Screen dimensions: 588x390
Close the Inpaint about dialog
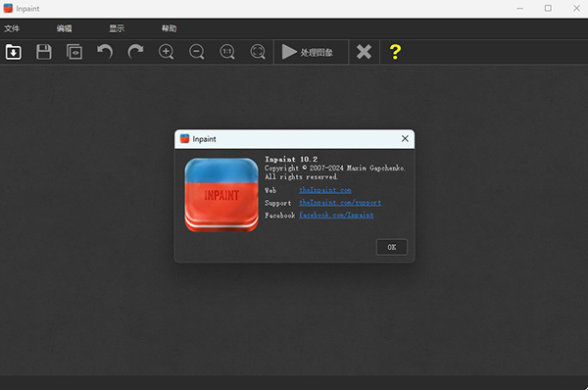[x=405, y=139]
